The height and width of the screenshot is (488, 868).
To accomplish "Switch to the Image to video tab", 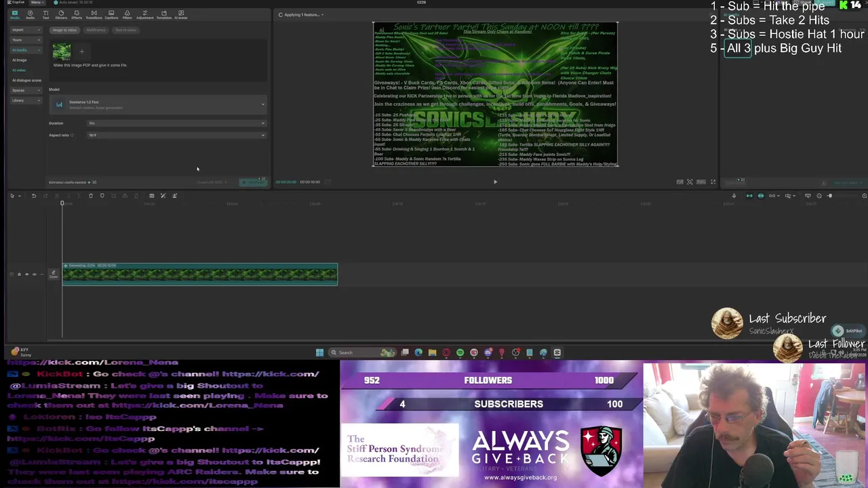I will (x=65, y=30).
